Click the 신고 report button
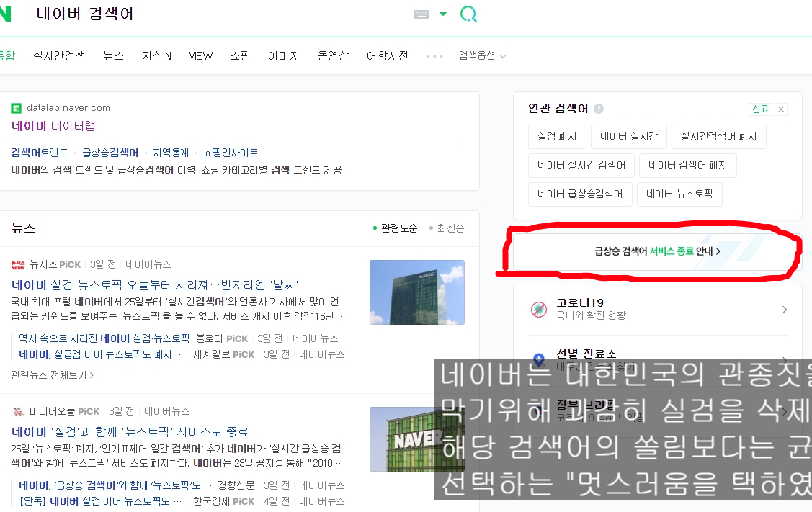Viewport: 812px width, 512px height. [x=760, y=109]
